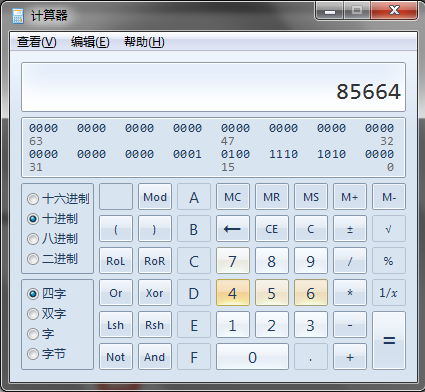Open the 编辑(E) menu
The width and height of the screenshot is (425, 392).
point(90,42)
